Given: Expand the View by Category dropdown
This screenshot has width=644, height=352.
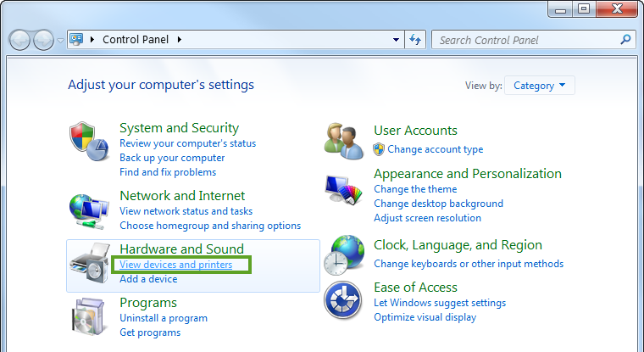Looking at the screenshot, I should 539,86.
